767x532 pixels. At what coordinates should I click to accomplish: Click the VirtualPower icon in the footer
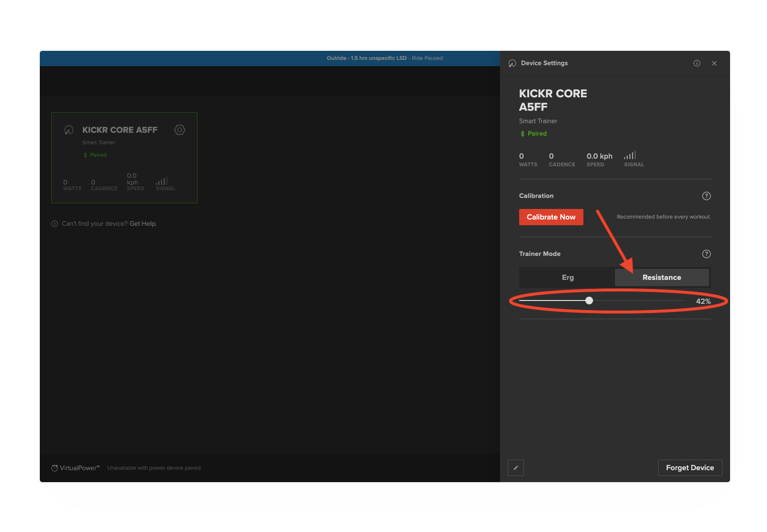[x=55, y=468]
